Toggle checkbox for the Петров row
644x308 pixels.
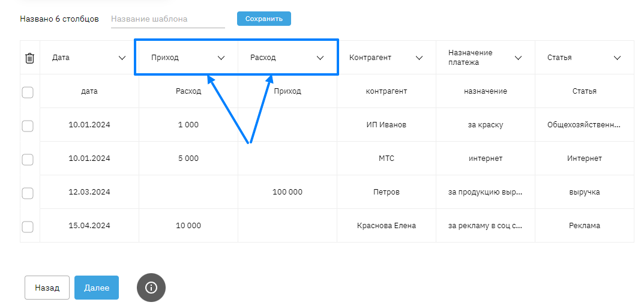(28, 193)
